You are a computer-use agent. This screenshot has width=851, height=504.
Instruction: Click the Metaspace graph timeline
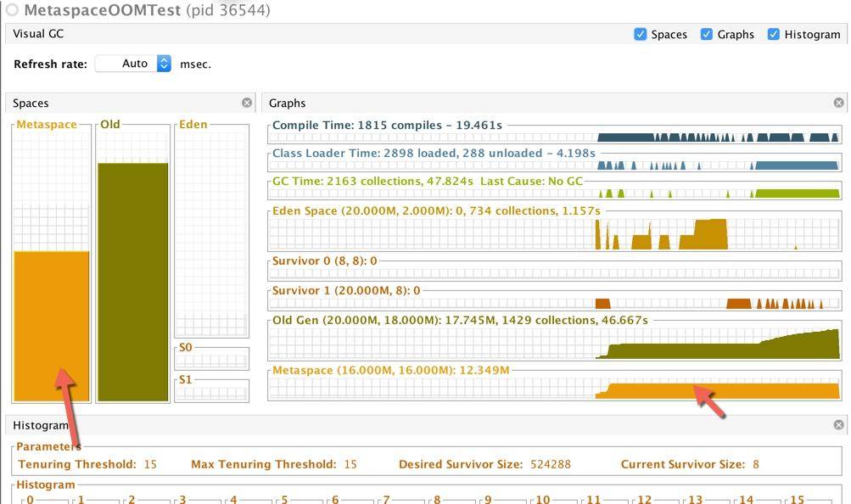tap(555, 389)
